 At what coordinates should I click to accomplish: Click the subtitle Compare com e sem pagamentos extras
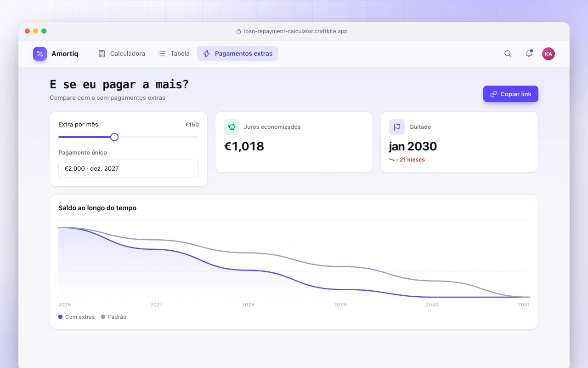point(107,98)
